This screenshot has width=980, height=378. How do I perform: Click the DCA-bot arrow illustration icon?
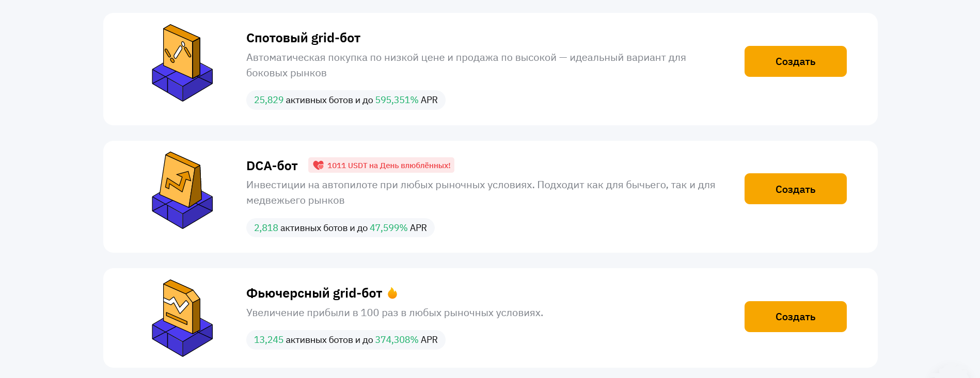182,190
